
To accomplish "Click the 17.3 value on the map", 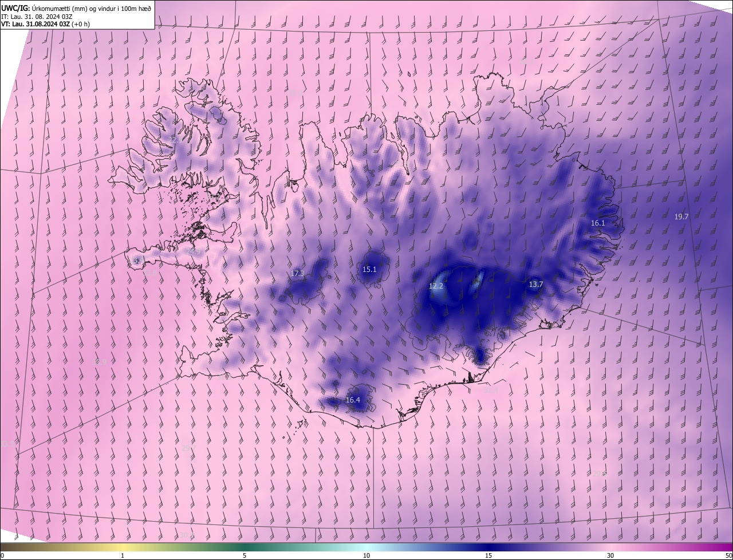I will point(297,273).
